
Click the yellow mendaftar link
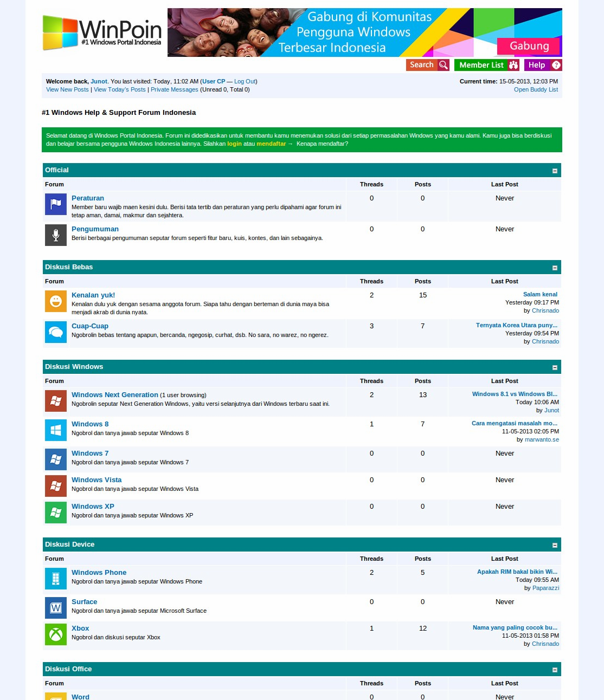pyautogui.click(x=271, y=144)
